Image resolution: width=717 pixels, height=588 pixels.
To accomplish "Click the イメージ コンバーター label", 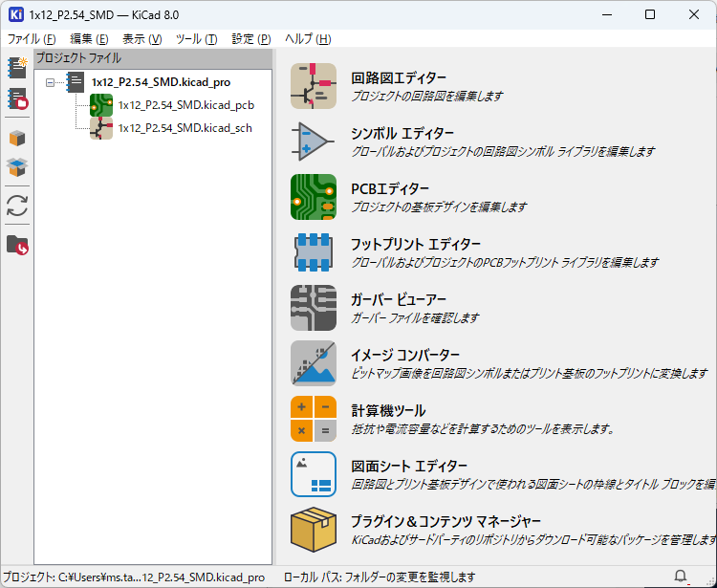I will [x=405, y=356].
